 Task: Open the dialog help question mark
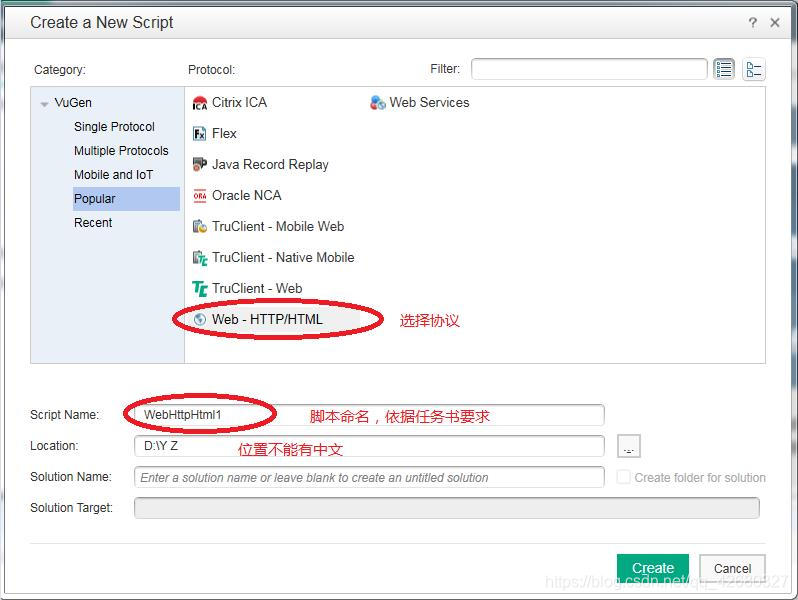[x=753, y=22]
